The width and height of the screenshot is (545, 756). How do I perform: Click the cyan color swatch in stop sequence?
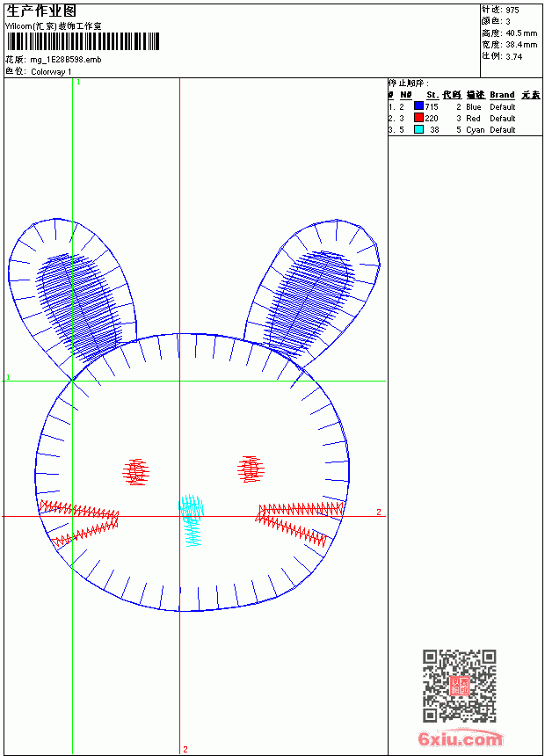418,129
